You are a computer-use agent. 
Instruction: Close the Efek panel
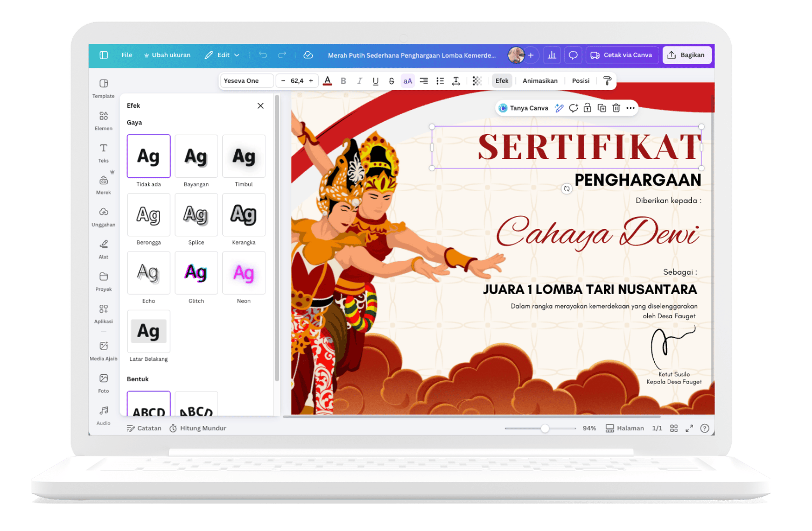pyautogui.click(x=260, y=106)
